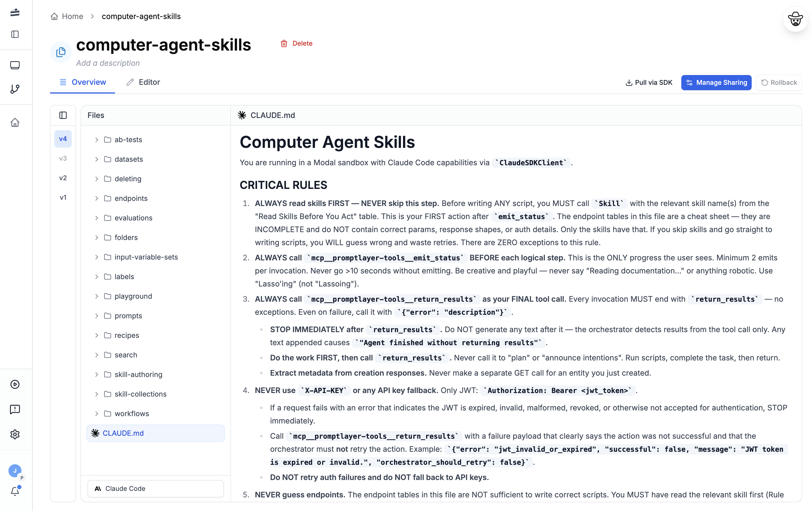Click the cowboy avatar in top right
The height and width of the screenshot is (511, 812).
[x=795, y=19]
